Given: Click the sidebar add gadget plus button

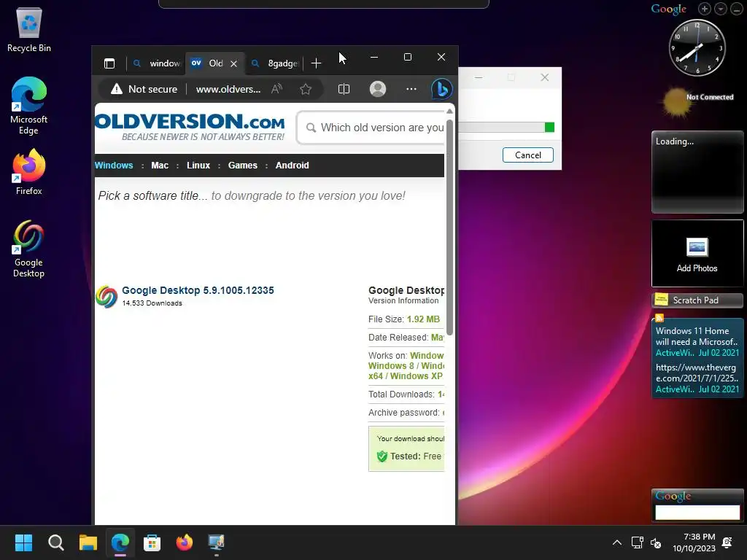Looking at the screenshot, I should point(705,9).
